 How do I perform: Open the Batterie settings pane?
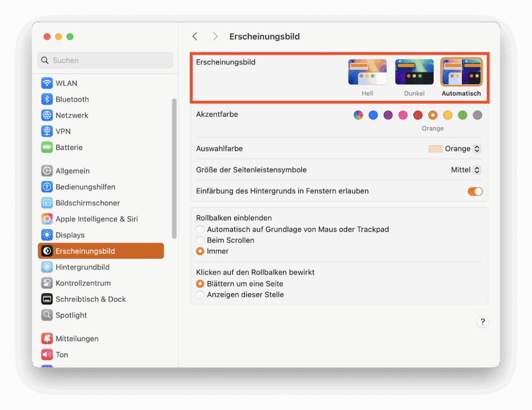pyautogui.click(x=101, y=147)
